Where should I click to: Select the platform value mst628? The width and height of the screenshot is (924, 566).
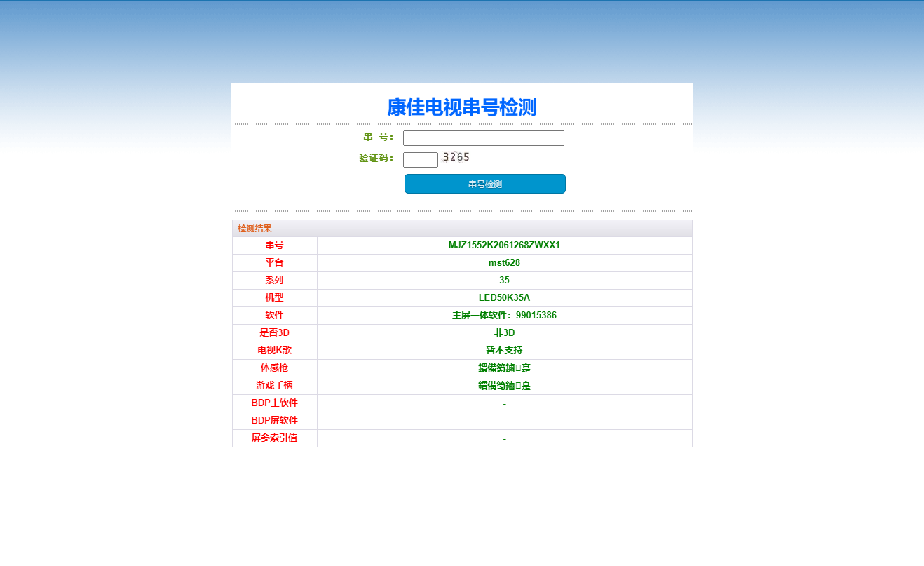click(504, 263)
